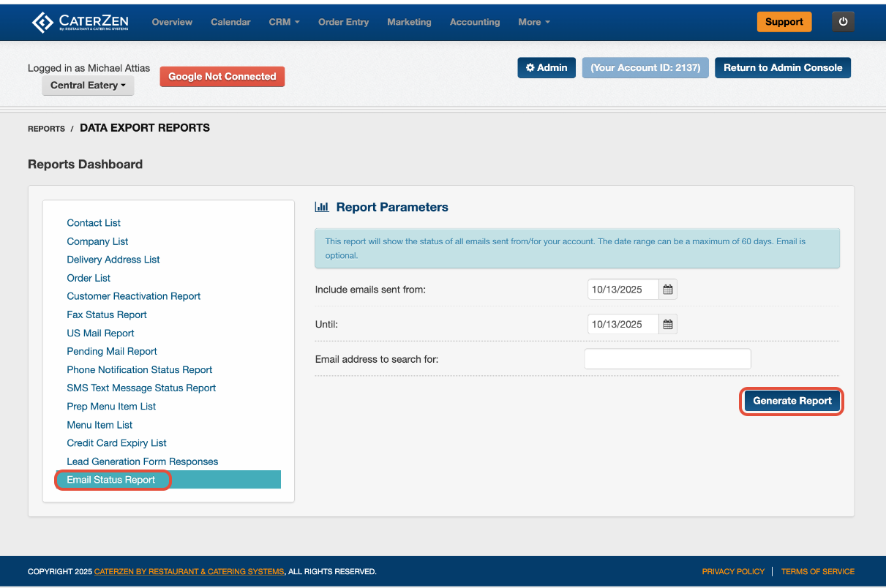This screenshot has width=886, height=588.
Task: Open the Calendar menu item
Action: [230, 22]
